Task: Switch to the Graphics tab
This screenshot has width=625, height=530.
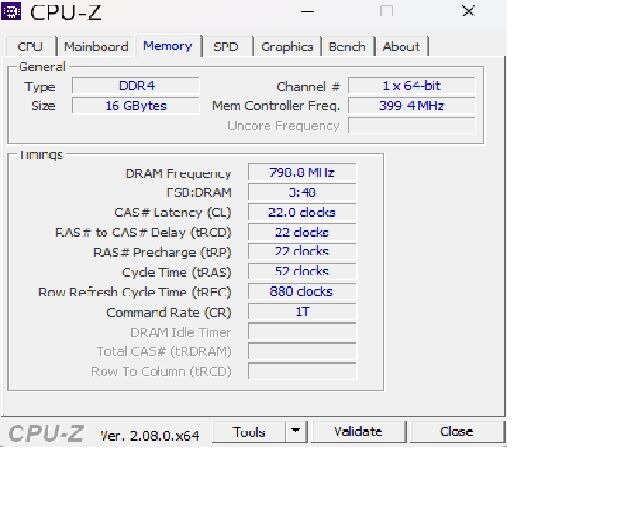Action: point(287,47)
